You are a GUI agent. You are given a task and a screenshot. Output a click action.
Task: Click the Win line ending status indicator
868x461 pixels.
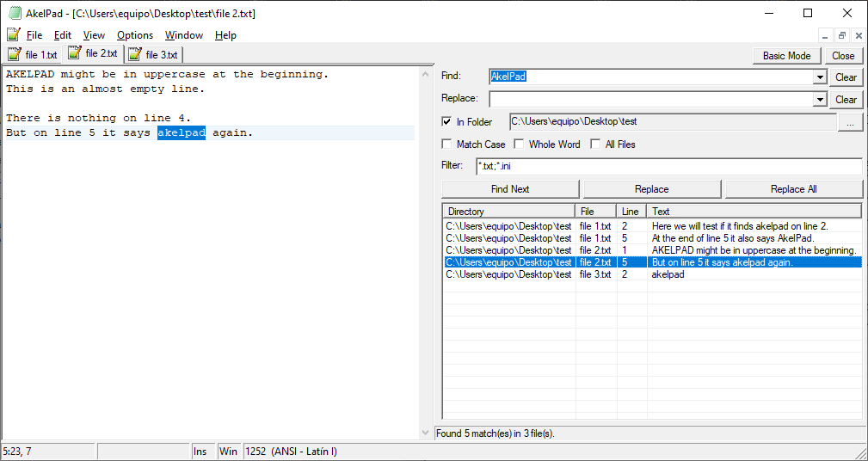pyautogui.click(x=229, y=452)
